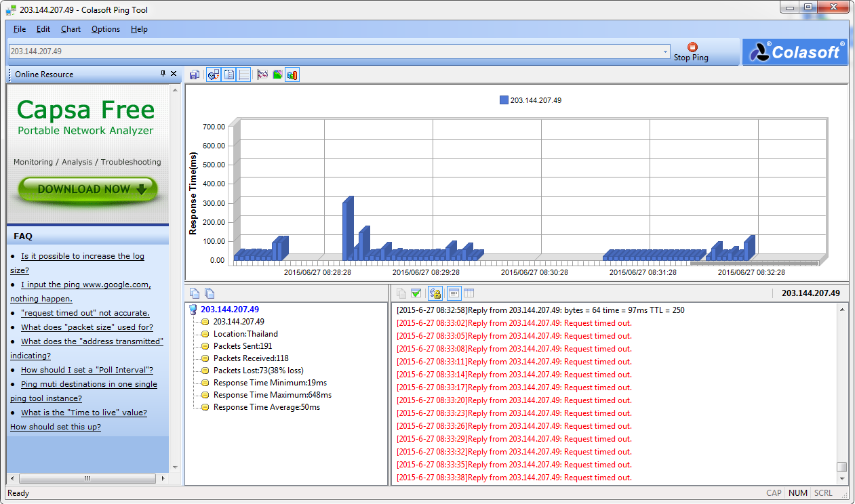Viewport: 855px width, 504px height.
Task: Open FAQ 'How should I set a "Poll Interval"?'
Action: click(87, 370)
